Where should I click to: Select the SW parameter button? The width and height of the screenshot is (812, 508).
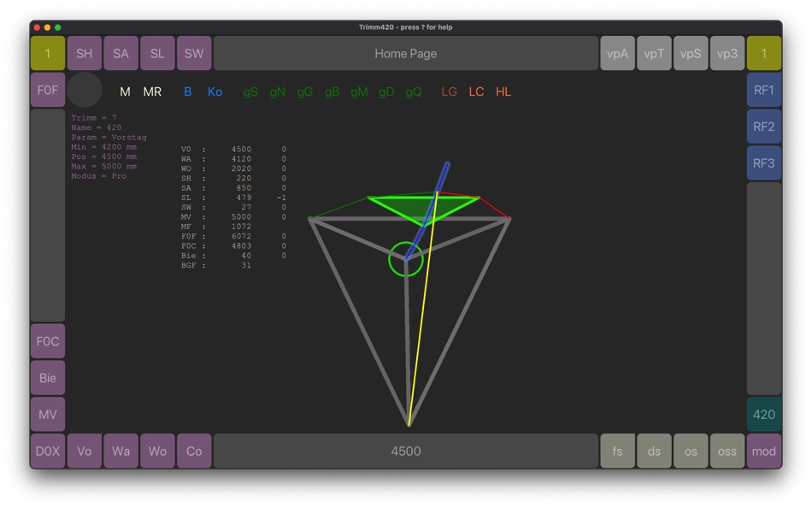[x=194, y=53]
